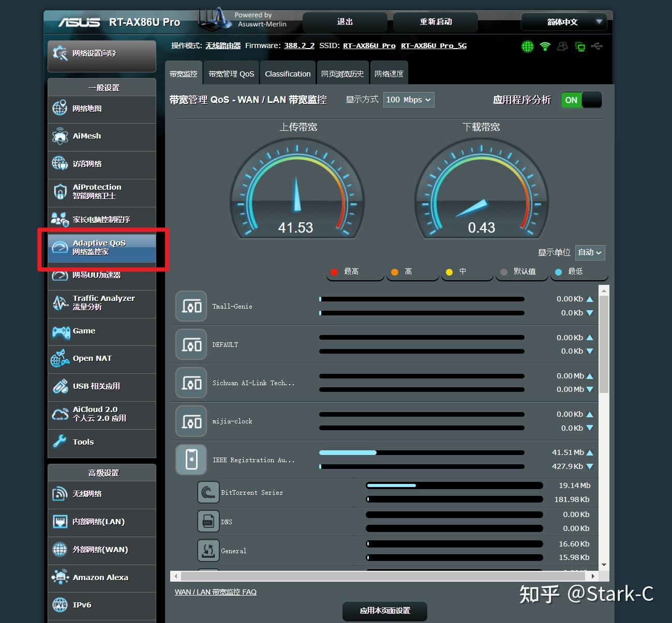Viewport: 672px width, 623px height.
Task: Open the display scale 100 Mbps dropdown
Action: (x=409, y=100)
